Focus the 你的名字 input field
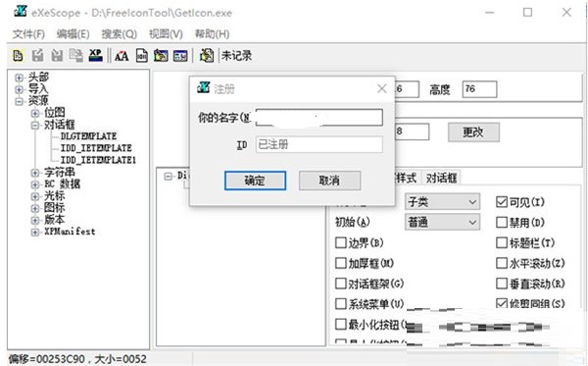The height and width of the screenshot is (366, 588). [319, 118]
